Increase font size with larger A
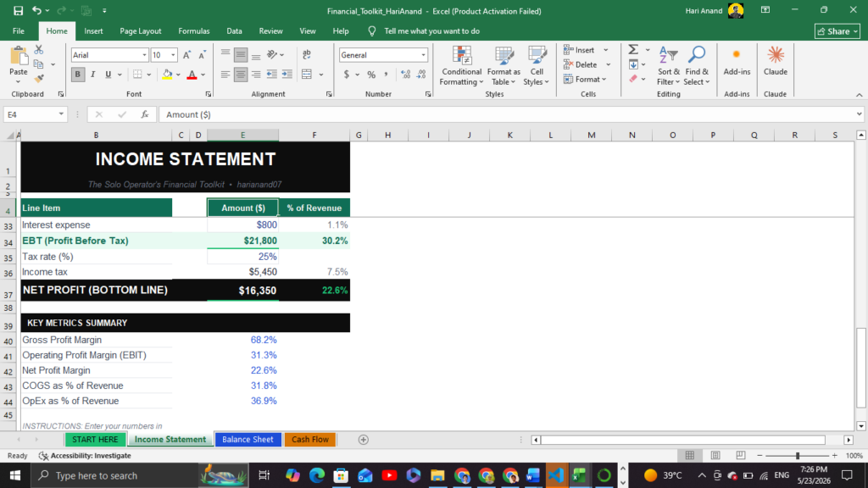Image resolution: width=868 pixels, height=488 pixels. pos(187,55)
